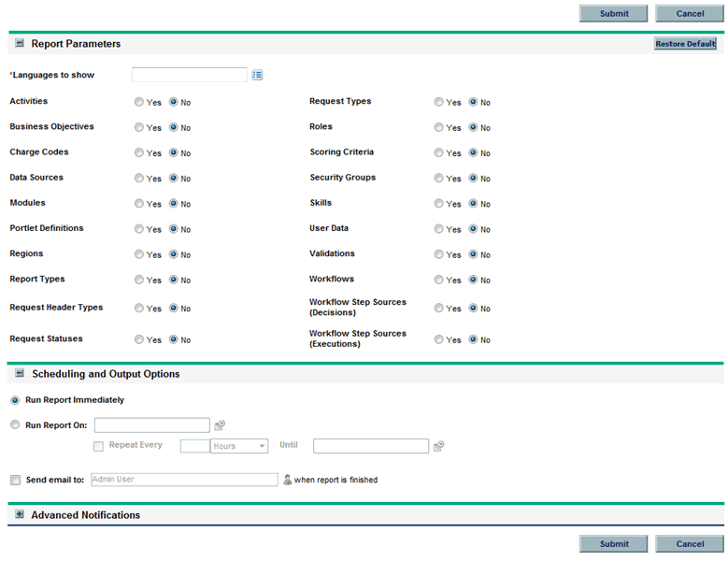
Task: Select Yes for Workflows
Action: click(x=439, y=280)
